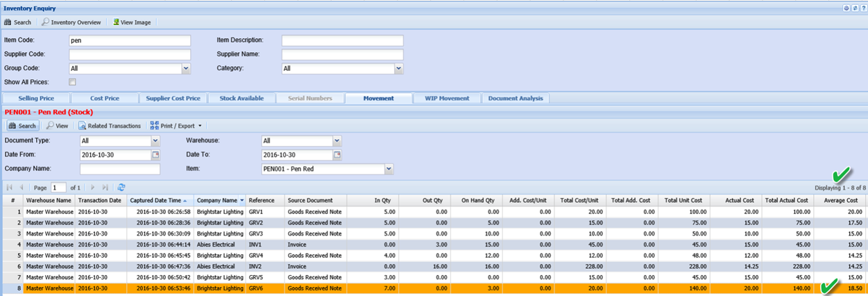Screen dimensions: 868x296
Task: Expand the Group Code dropdown
Action: click(x=186, y=69)
